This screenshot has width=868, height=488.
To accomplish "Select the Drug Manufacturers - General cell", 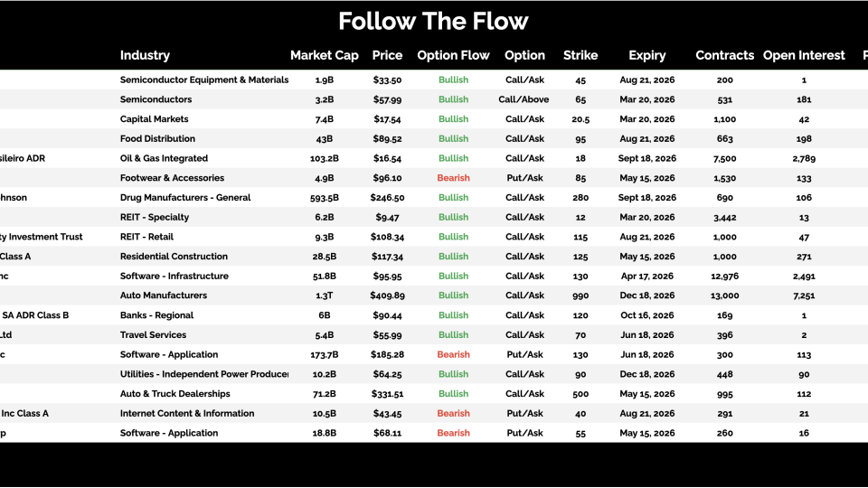I will click(x=184, y=198).
